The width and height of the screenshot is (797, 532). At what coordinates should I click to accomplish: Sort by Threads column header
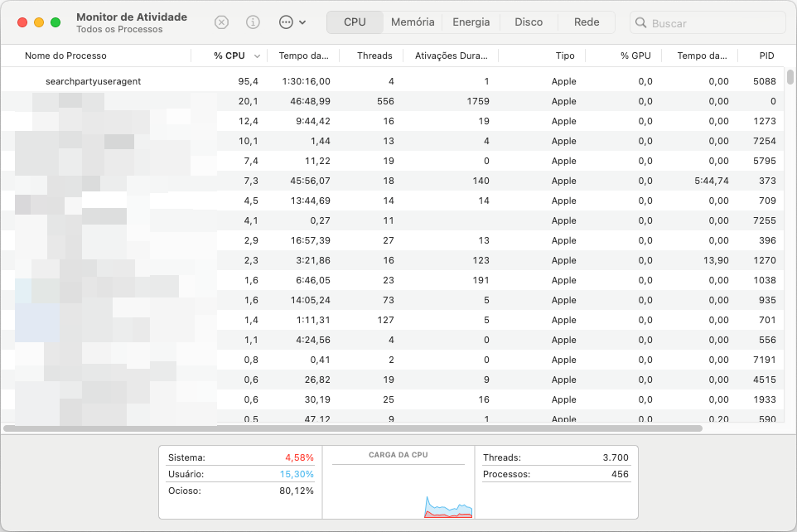[x=374, y=56]
